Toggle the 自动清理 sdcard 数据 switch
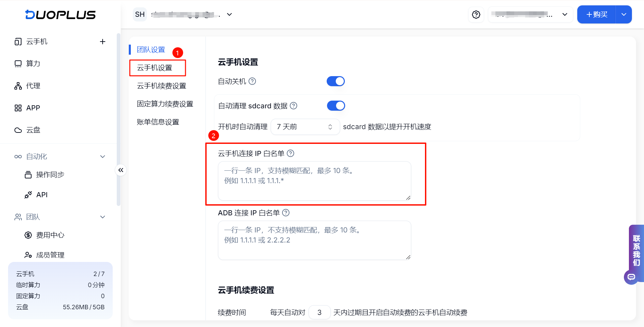Screen dimensions: 644x327 336,106
